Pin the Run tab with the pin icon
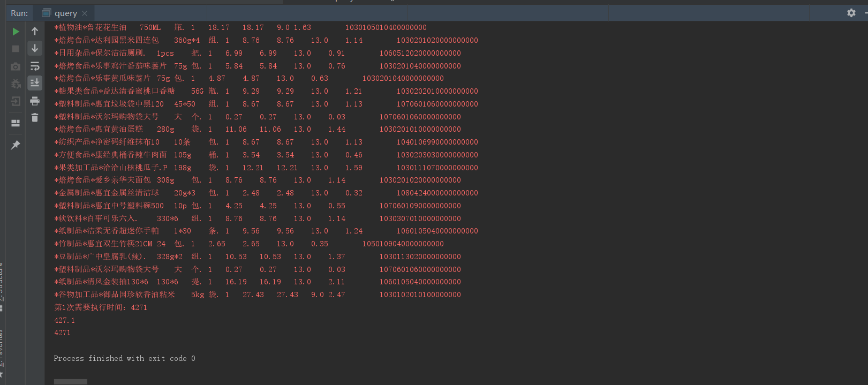868x385 pixels. pos(16,145)
